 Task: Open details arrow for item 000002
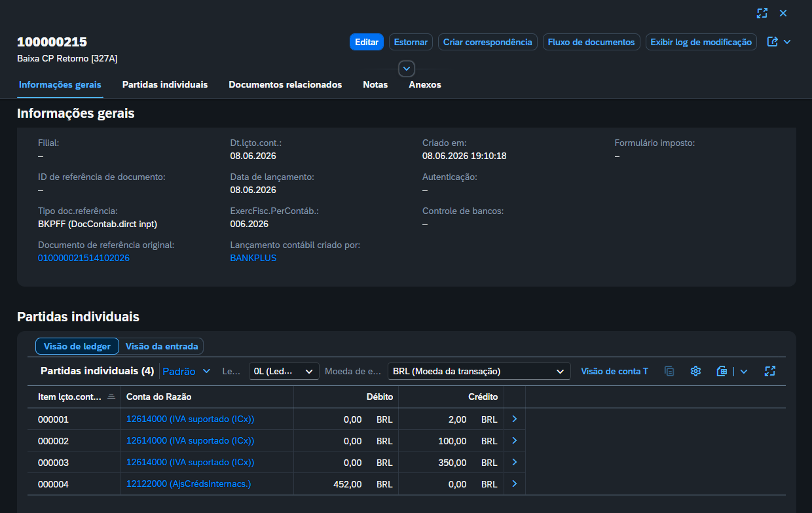[515, 440]
